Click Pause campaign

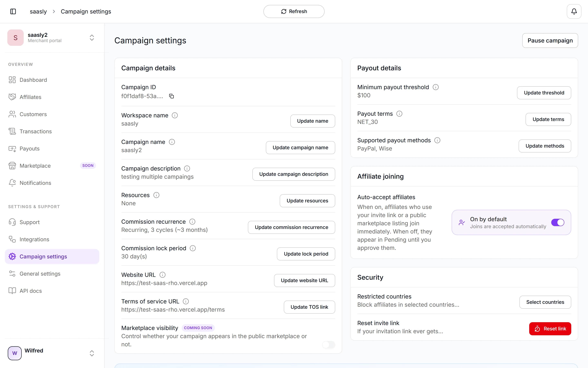pos(550,40)
